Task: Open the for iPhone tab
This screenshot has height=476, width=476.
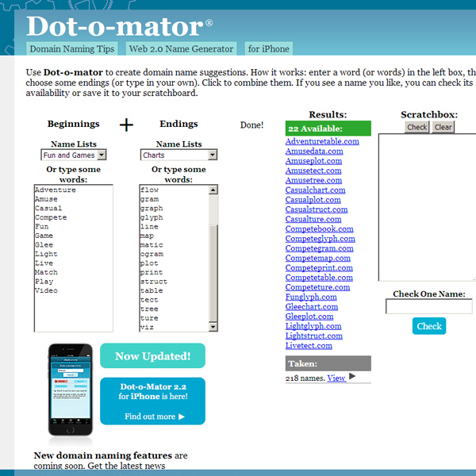Action: click(x=269, y=48)
